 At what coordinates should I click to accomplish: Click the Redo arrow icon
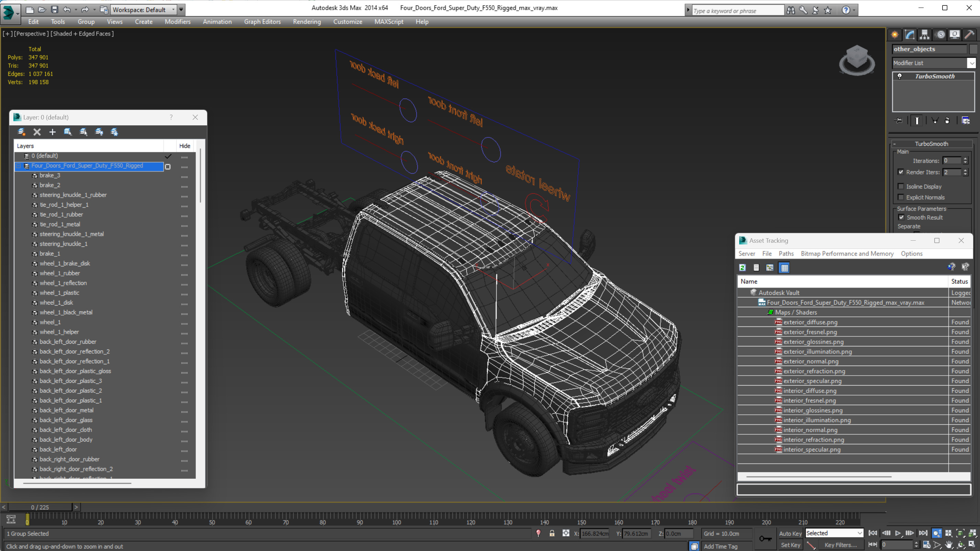pyautogui.click(x=85, y=10)
